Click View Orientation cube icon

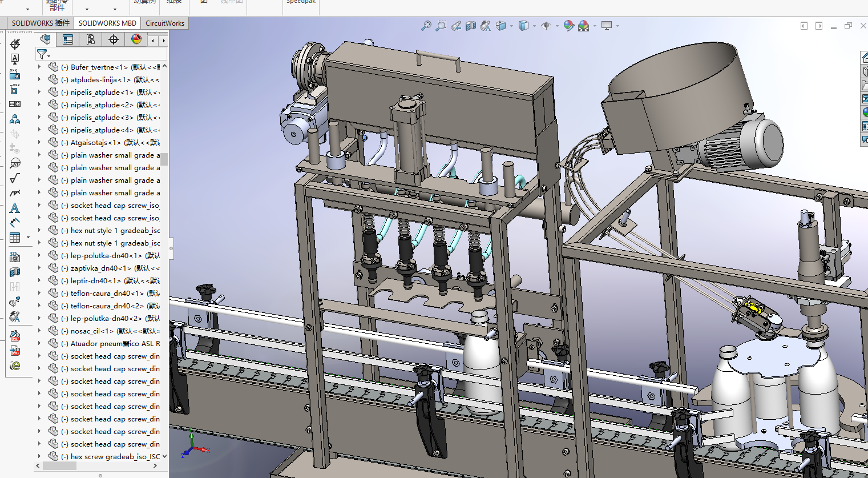click(501, 26)
